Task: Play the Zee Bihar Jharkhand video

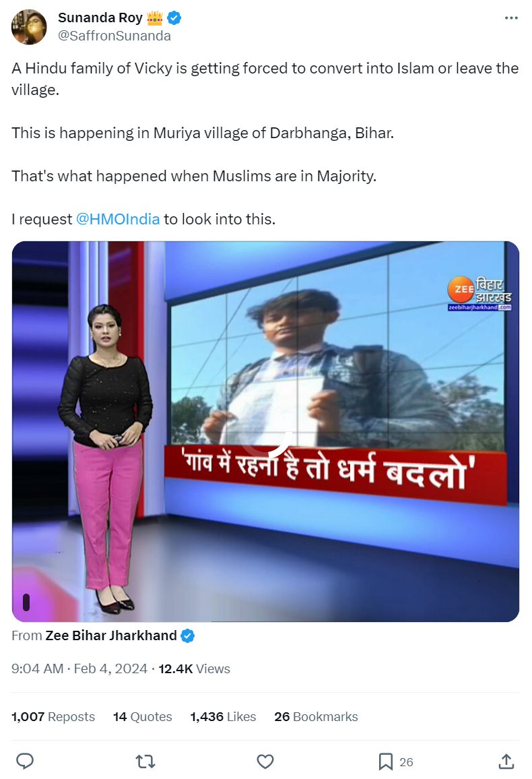Action: pyautogui.click(x=265, y=431)
